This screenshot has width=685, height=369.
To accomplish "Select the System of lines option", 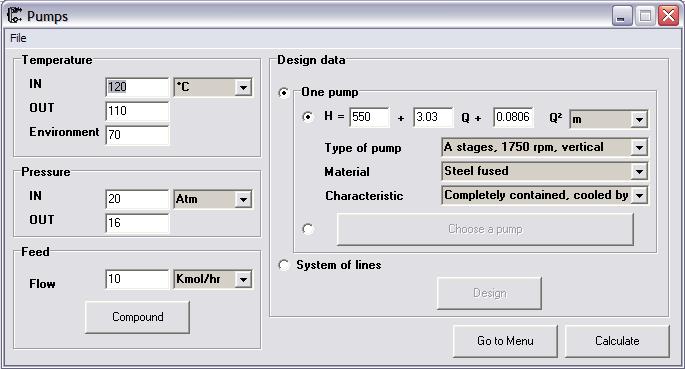I will coord(284,265).
